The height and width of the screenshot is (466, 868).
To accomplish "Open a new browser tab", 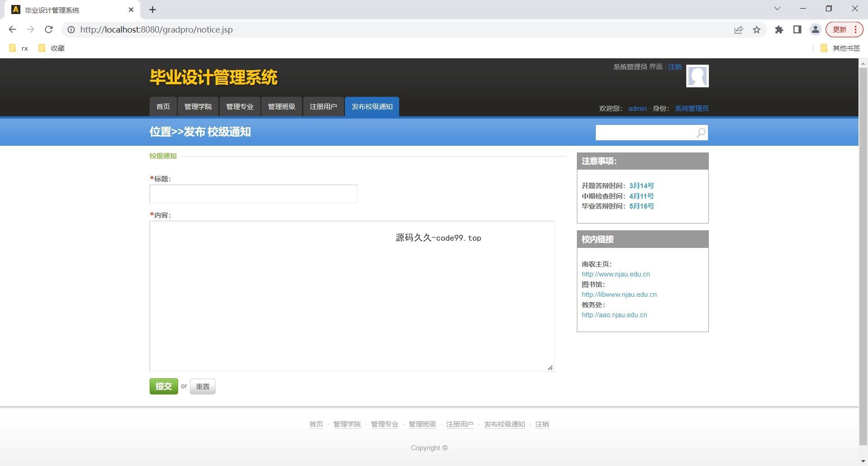I will [152, 10].
